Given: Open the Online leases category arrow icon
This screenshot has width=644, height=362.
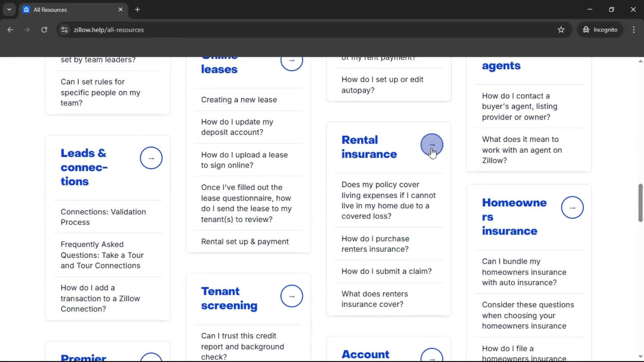Looking at the screenshot, I should (x=291, y=61).
